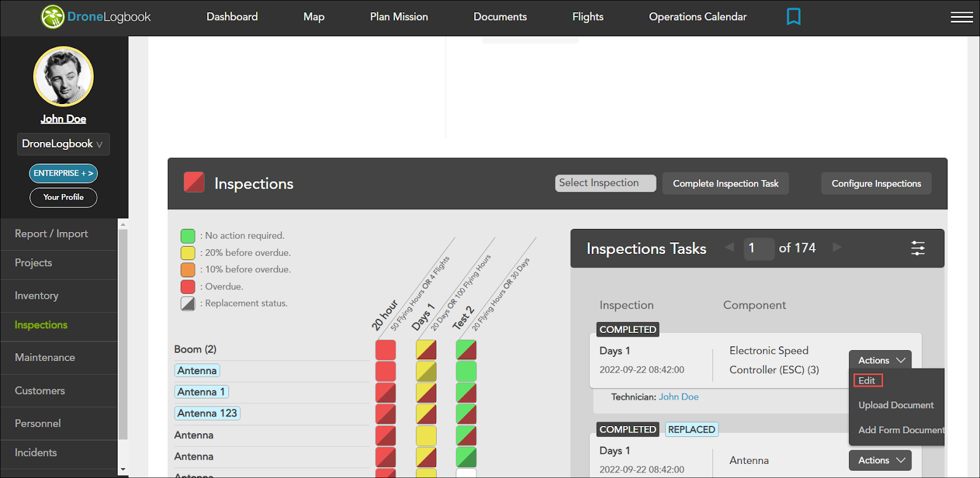This screenshot has width=980, height=478.
Task: Expand the DroneLogbook account dropdown
Action: coord(63,144)
